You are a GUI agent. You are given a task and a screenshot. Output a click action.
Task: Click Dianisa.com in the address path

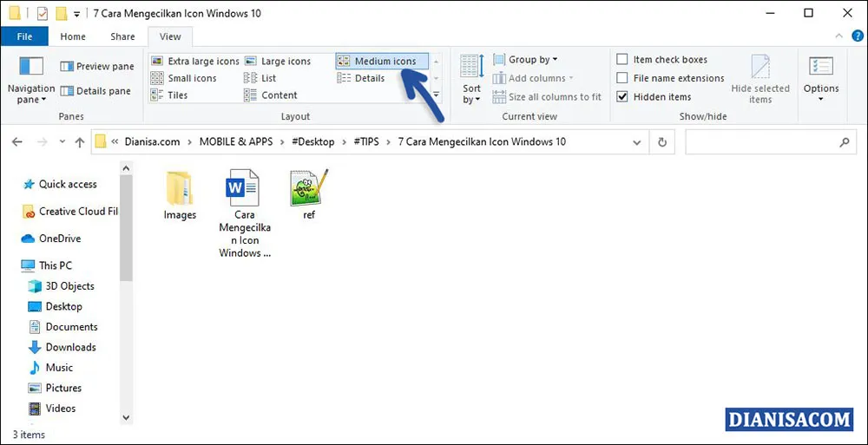152,141
